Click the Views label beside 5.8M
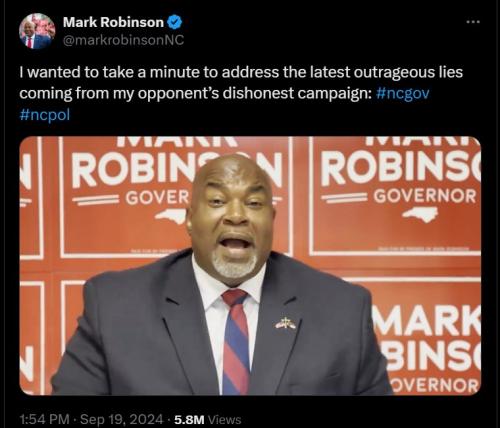500x428 pixels. tap(224, 420)
